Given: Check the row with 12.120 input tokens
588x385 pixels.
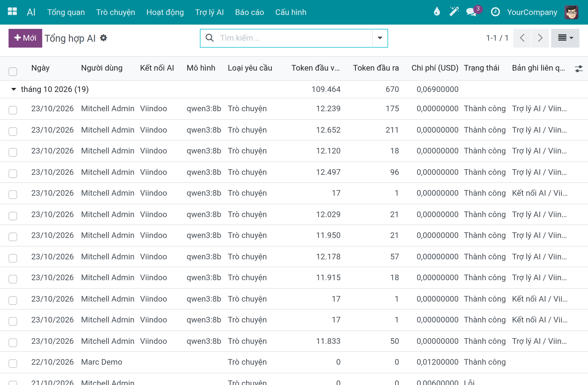Looking at the screenshot, I should [13, 152].
